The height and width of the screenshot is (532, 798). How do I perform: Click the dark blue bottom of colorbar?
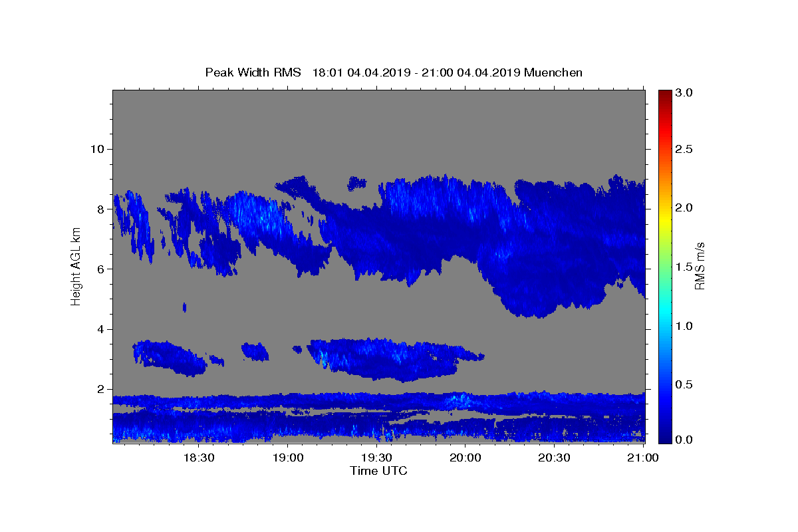pyautogui.click(x=664, y=436)
